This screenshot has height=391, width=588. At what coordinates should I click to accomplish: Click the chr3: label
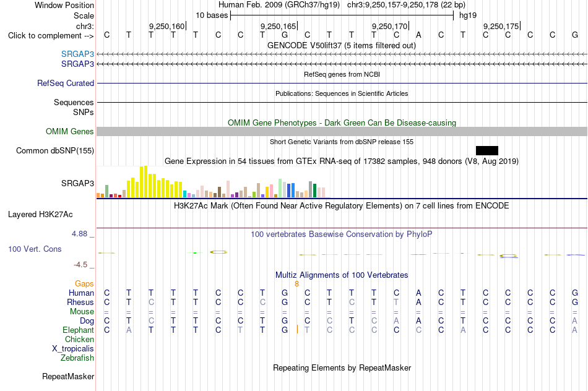tap(85, 26)
